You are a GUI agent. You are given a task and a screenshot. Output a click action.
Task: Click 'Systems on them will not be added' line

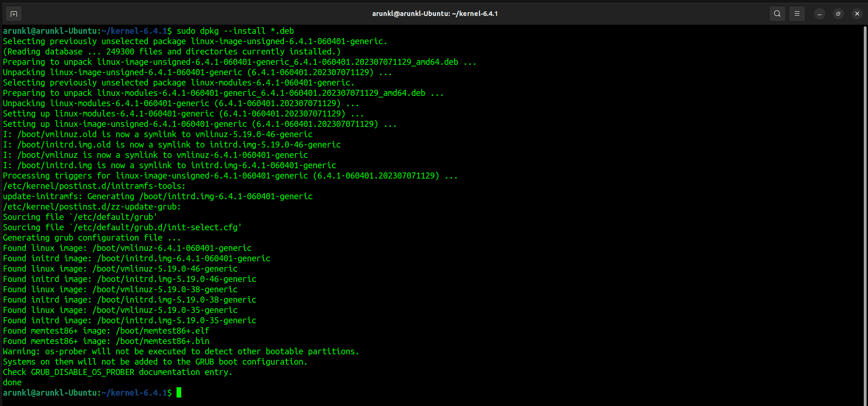tap(155, 362)
